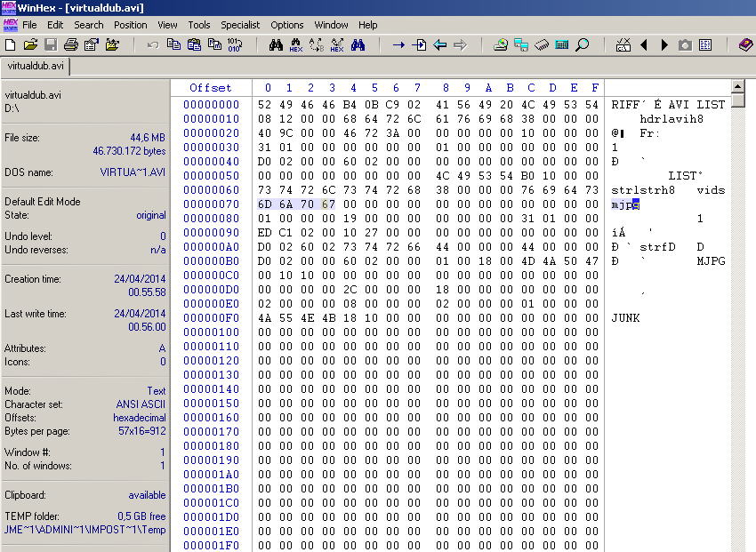Open the Help menu

tap(368, 25)
